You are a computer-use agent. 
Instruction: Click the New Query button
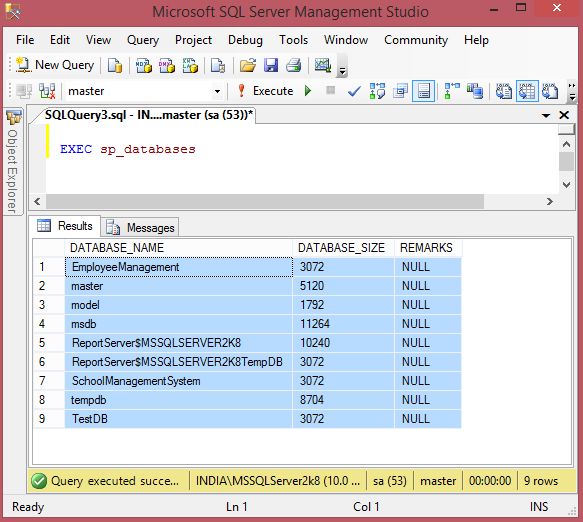(x=55, y=65)
